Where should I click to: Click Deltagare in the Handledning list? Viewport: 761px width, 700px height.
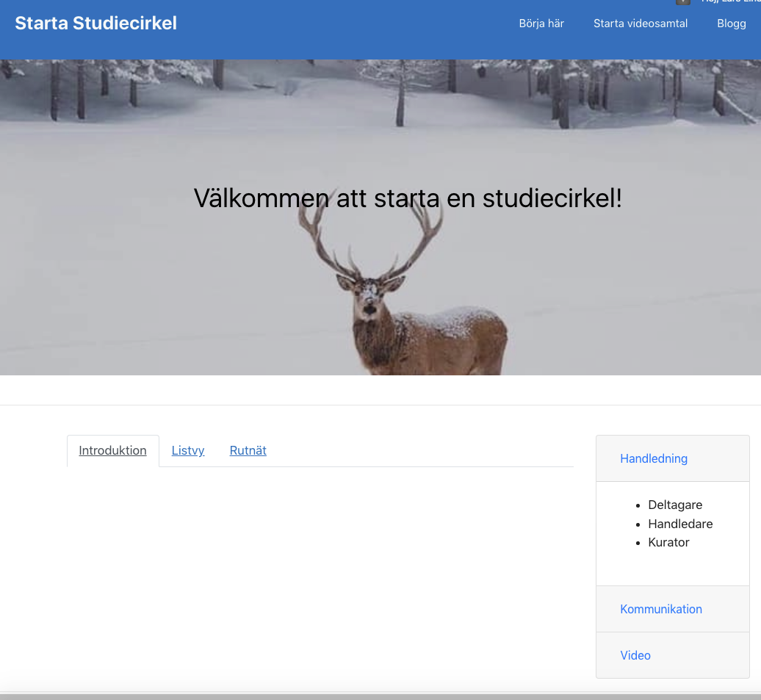[x=674, y=505]
